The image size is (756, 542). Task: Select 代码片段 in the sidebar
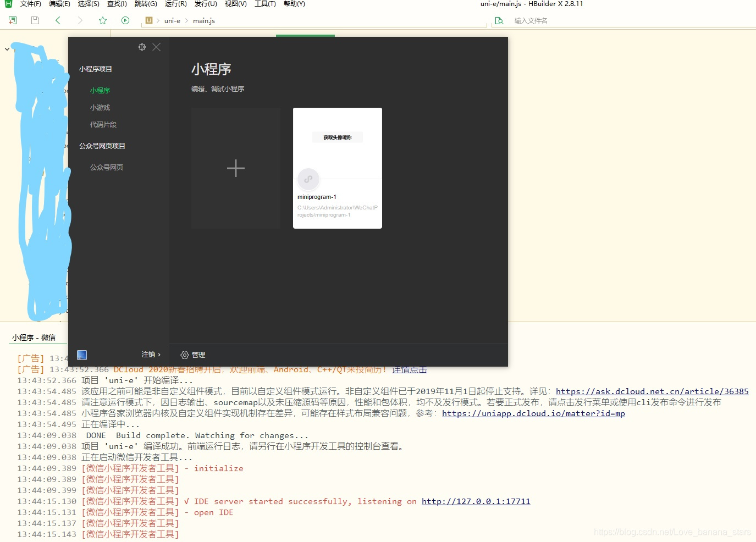[x=103, y=125]
